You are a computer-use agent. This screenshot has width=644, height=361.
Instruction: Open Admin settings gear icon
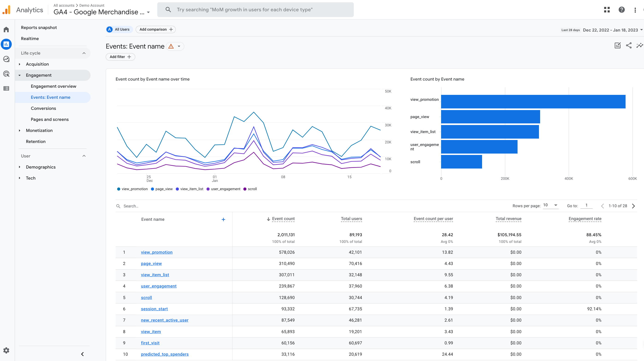click(x=6, y=350)
